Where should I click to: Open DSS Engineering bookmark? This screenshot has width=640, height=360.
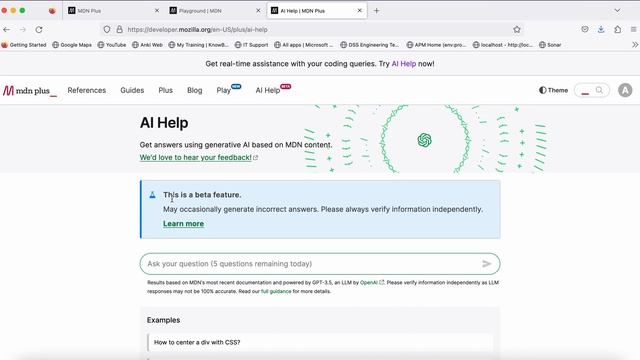(369, 45)
